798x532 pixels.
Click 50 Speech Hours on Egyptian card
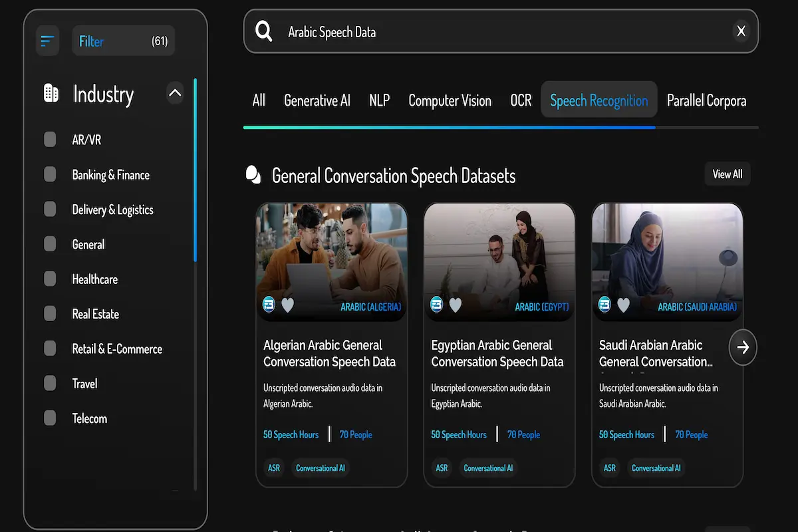[x=459, y=434]
